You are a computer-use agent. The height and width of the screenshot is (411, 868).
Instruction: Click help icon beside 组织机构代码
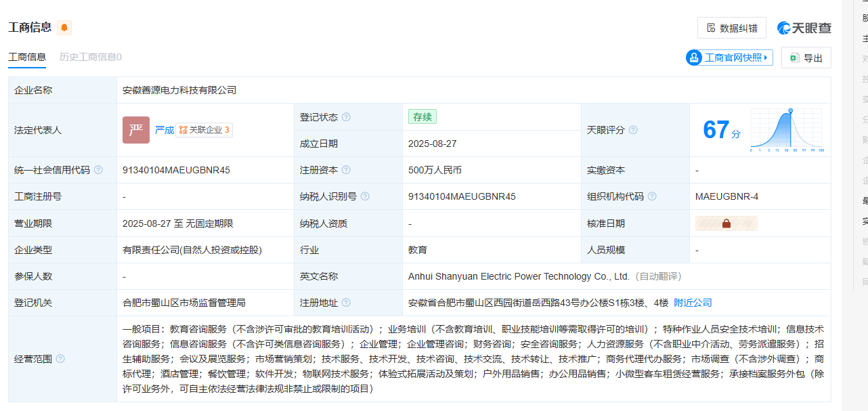pyautogui.click(x=652, y=196)
